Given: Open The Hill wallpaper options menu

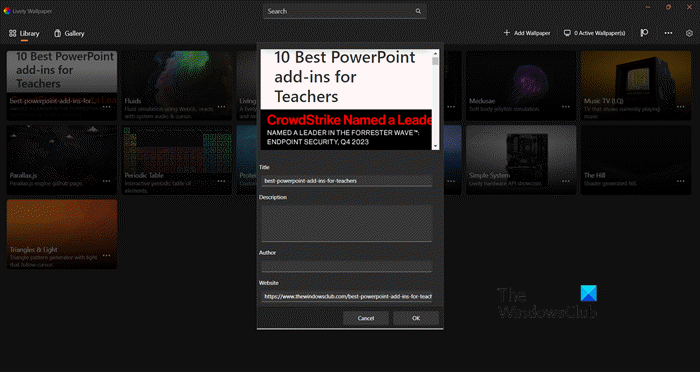Looking at the screenshot, I should point(681,181).
